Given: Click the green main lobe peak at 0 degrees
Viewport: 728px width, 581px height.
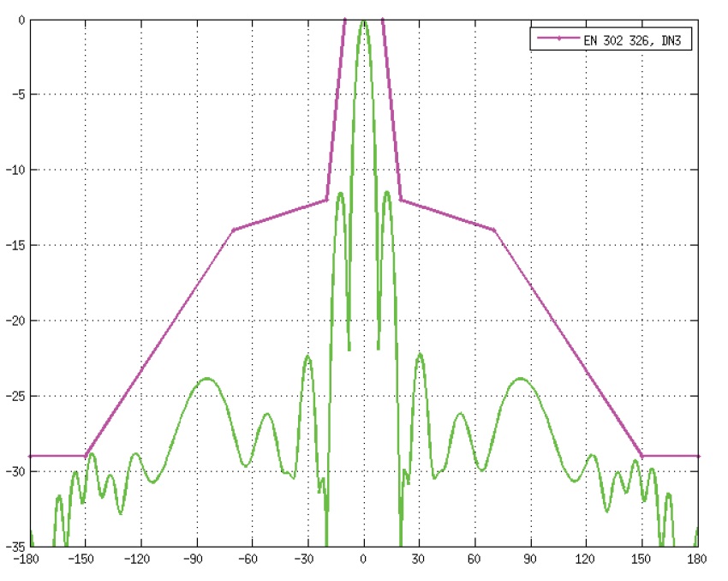Looking at the screenshot, I should (x=363, y=21).
